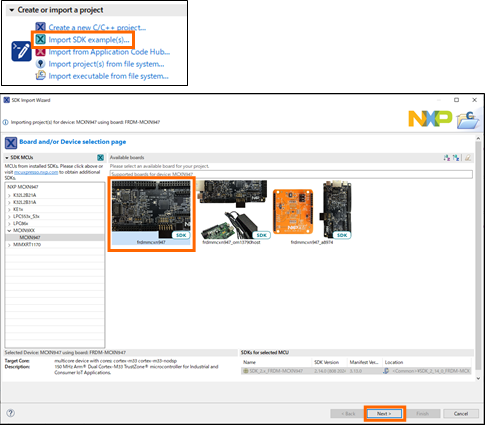This screenshot has height=426, width=487.
Task: Click the wizard page scrollbar up arrow
Action: coord(478,138)
